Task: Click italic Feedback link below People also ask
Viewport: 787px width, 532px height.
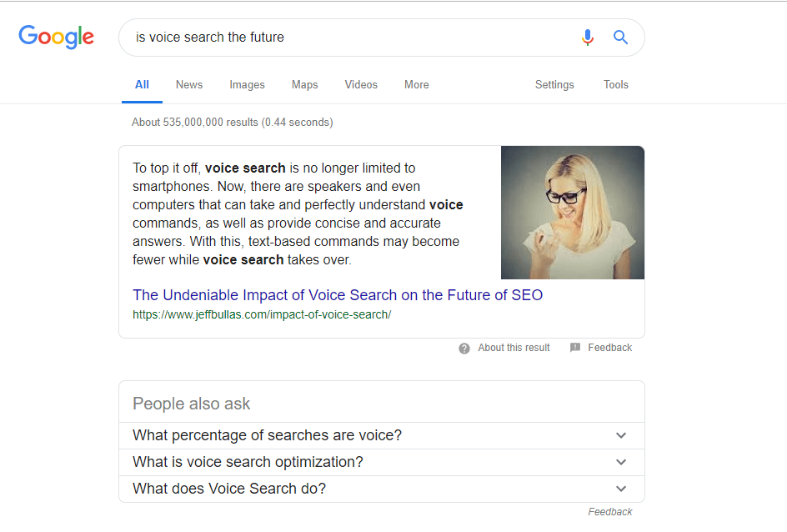Action: click(609, 512)
